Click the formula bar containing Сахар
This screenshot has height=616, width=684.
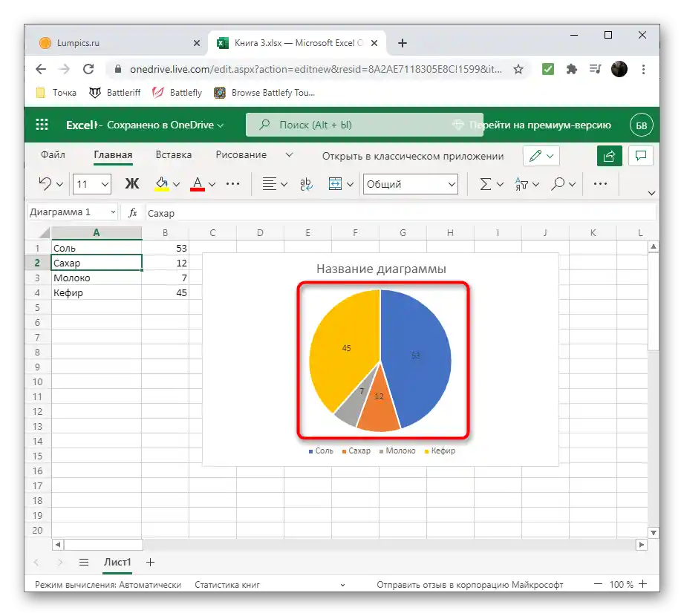click(x=400, y=213)
